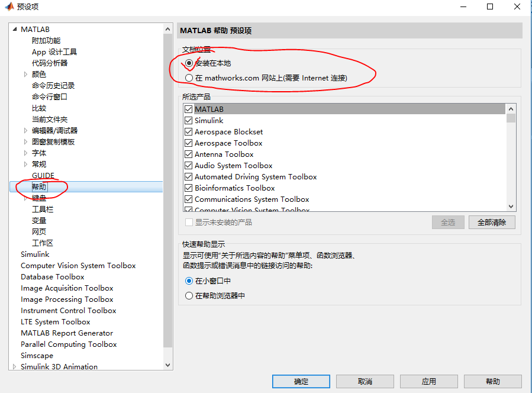
Task: Select Parallel Computing Toolbox in the tree
Action: click(69, 344)
